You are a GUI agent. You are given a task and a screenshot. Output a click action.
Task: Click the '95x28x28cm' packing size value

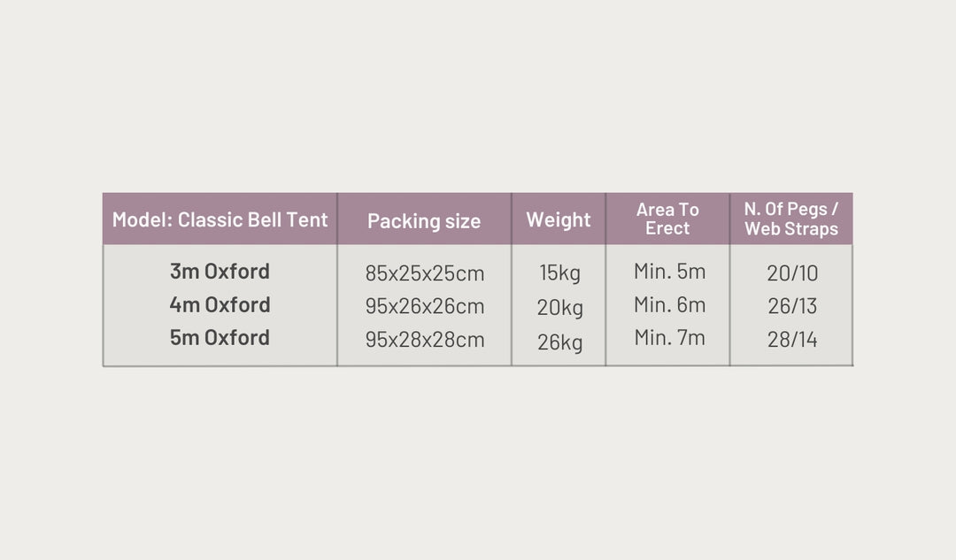pyautogui.click(x=425, y=340)
